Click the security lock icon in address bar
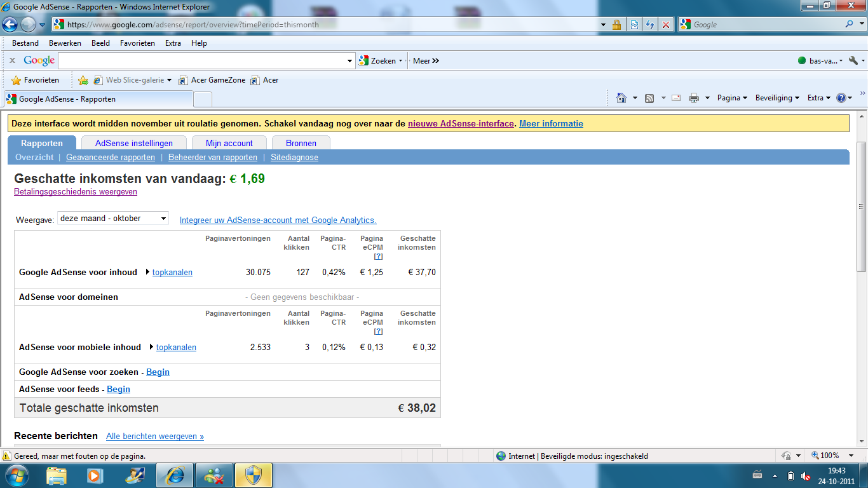This screenshot has width=868, height=488. (616, 25)
